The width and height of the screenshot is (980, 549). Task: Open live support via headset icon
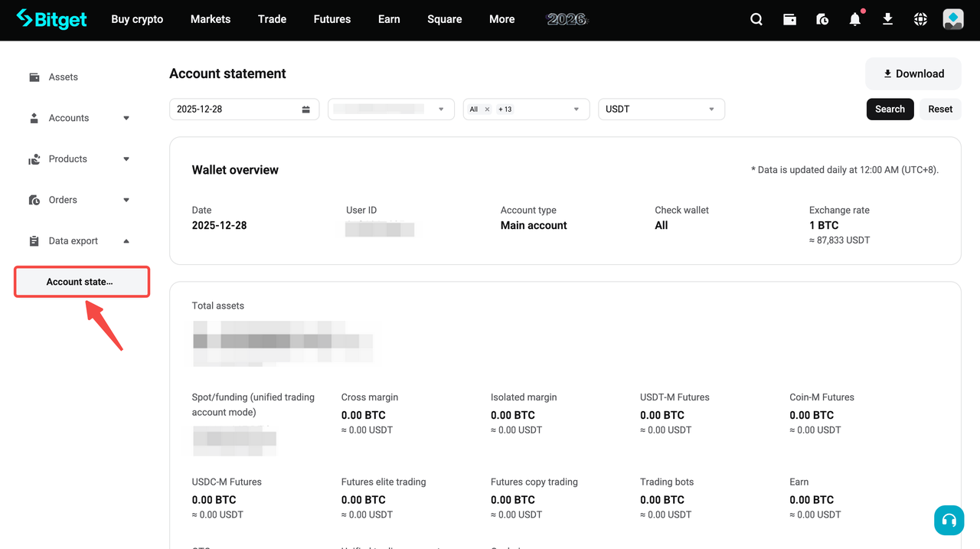949,520
